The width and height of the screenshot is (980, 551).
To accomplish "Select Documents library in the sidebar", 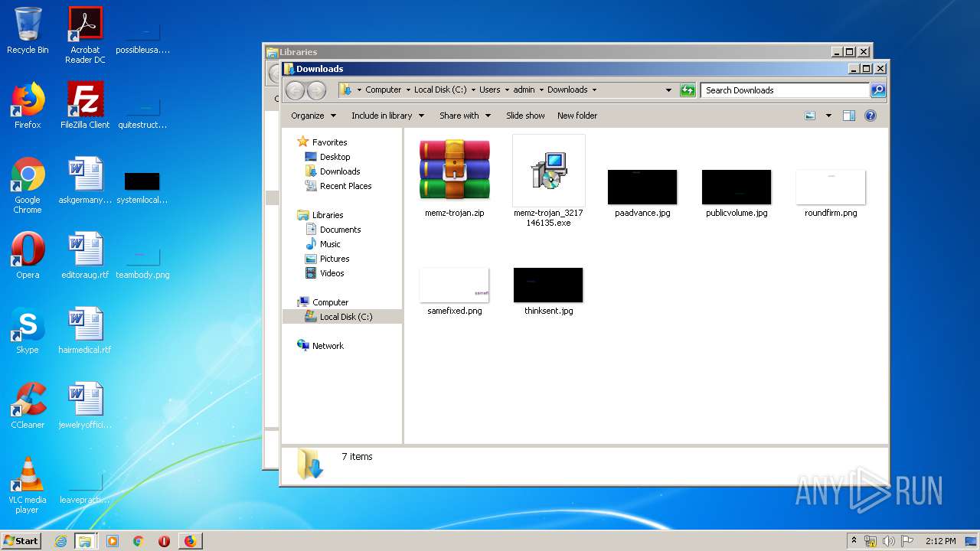I will (340, 230).
